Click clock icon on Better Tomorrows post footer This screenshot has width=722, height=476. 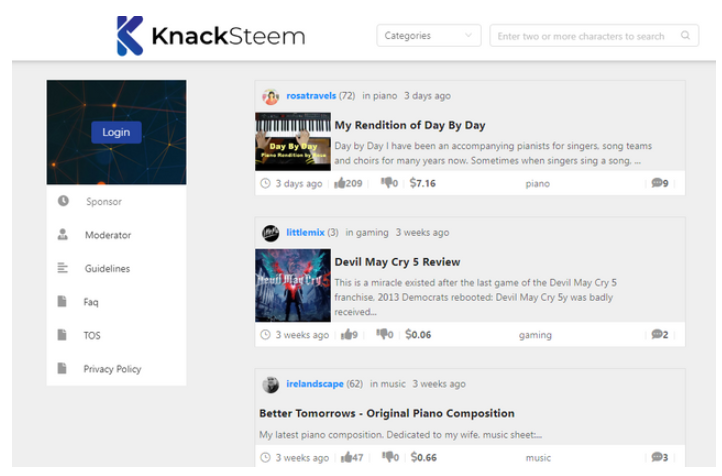click(265, 458)
